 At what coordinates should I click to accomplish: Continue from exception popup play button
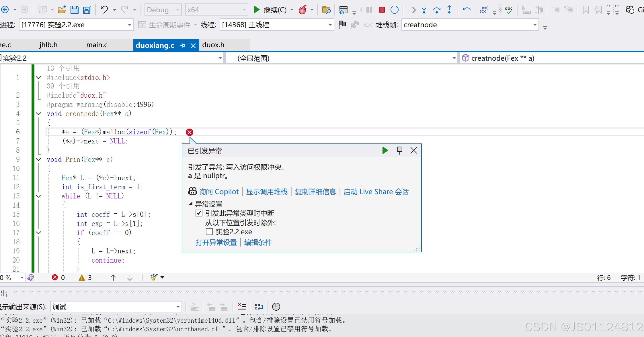click(x=385, y=150)
